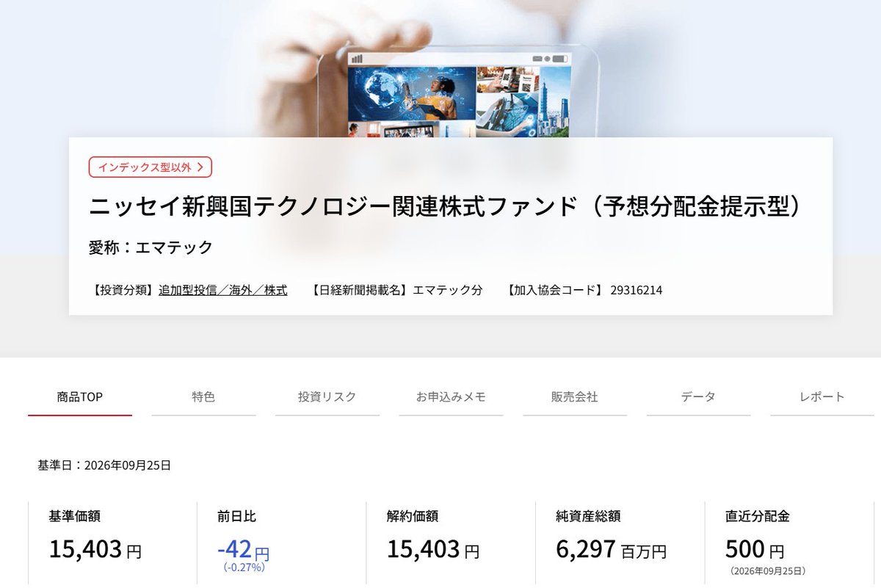Screen dimensions: 881x588
Task: Click the 純資産総額 value 6,297百万円
Action: pyautogui.click(x=612, y=549)
